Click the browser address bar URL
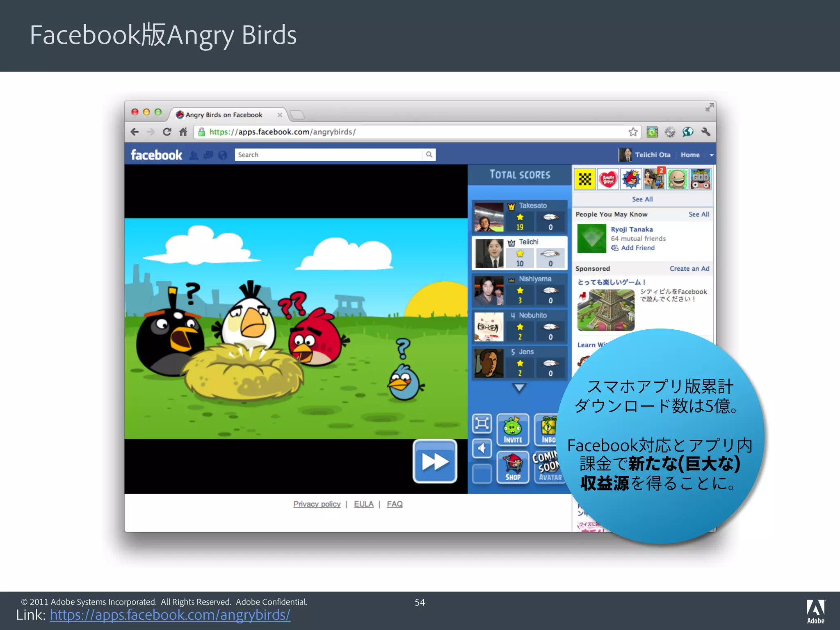The height and width of the screenshot is (630, 840). pyautogui.click(x=283, y=132)
